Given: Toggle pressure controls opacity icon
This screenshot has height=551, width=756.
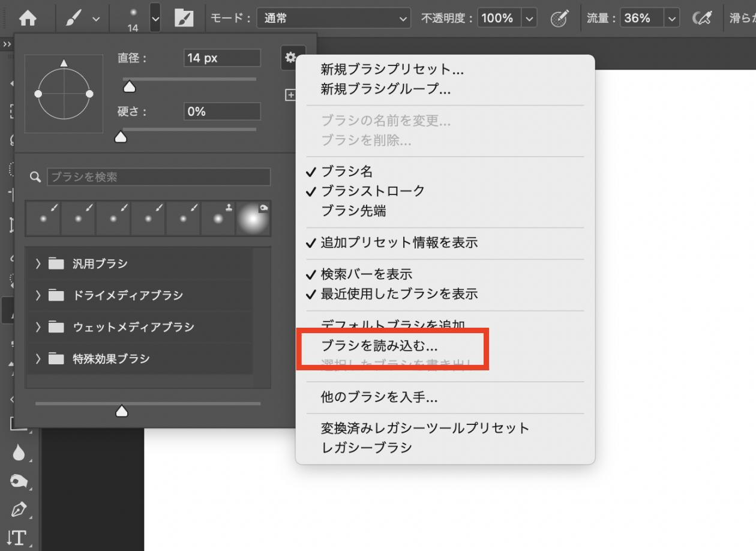Looking at the screenshot, I should coord(559,18).
